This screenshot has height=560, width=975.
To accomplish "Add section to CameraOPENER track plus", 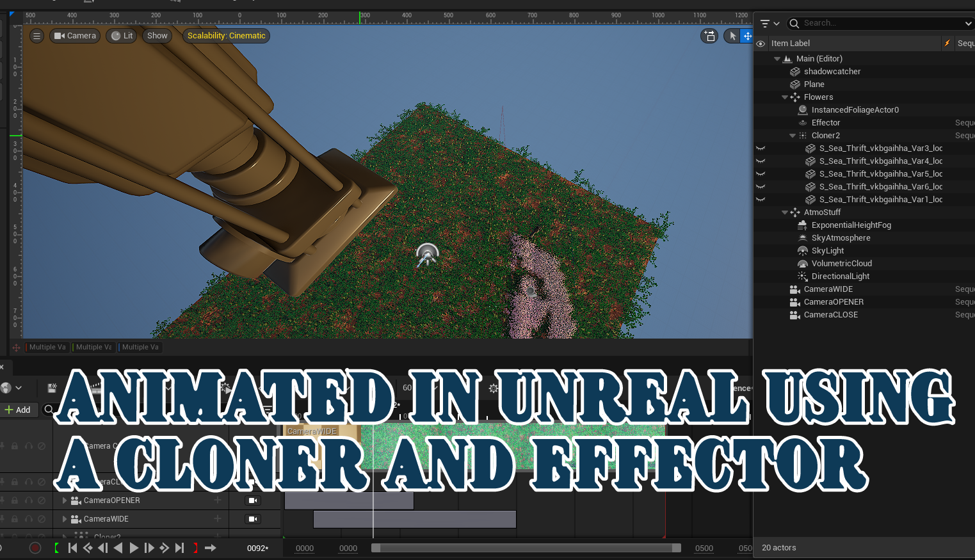I will (x=218, y=500).
